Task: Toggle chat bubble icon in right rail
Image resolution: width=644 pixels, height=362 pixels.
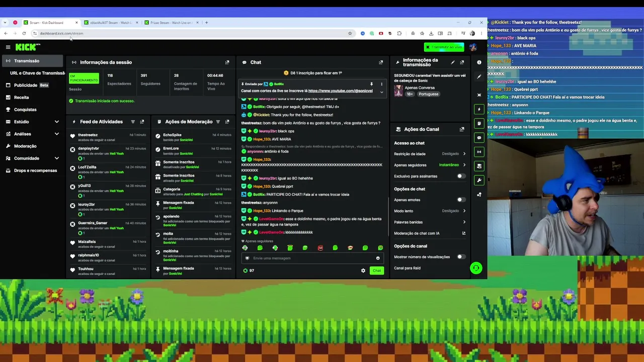Action: tap(479, 137)
